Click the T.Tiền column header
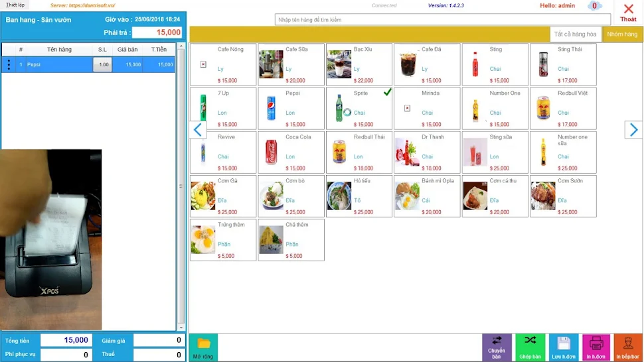The image size is (644, 362). (x=159, y=50)
